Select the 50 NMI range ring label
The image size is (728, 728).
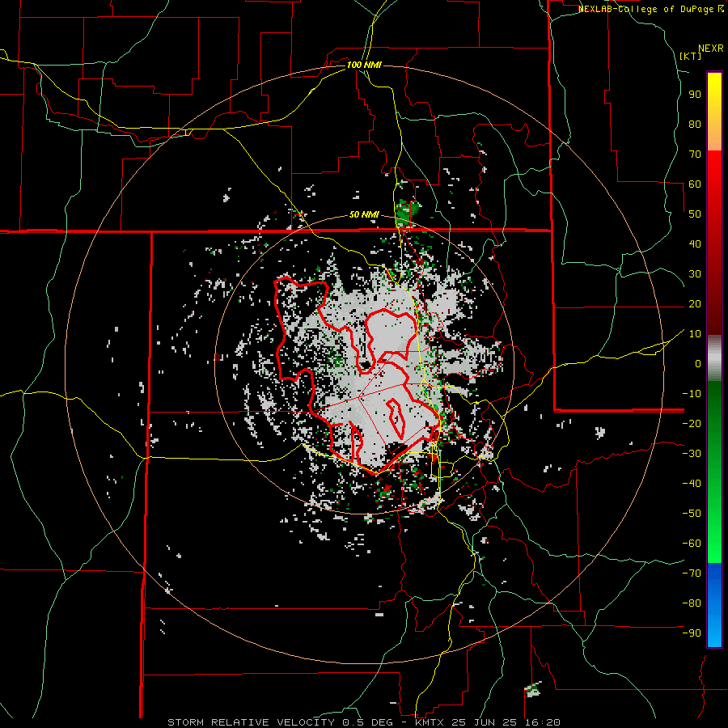(x=364, y=214)
